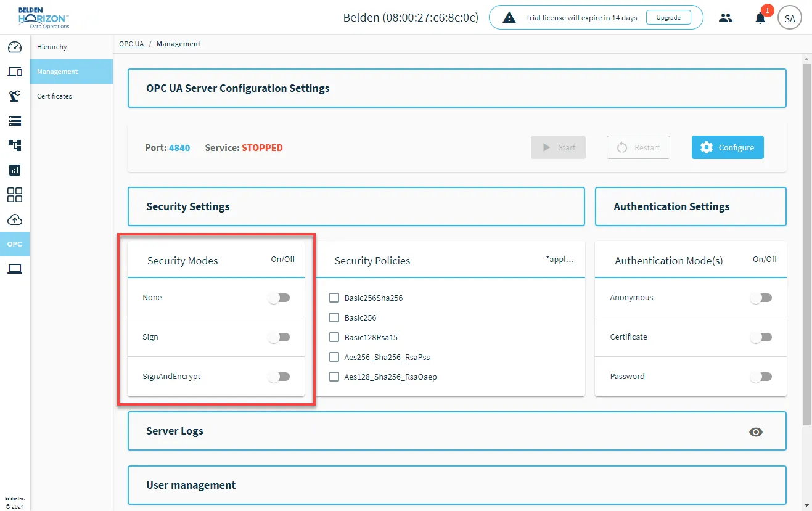The height and width of the screenshot is (511, 812).
Task: Select the flow diagram icon in sidebar
Action: [x=15, y=145]
